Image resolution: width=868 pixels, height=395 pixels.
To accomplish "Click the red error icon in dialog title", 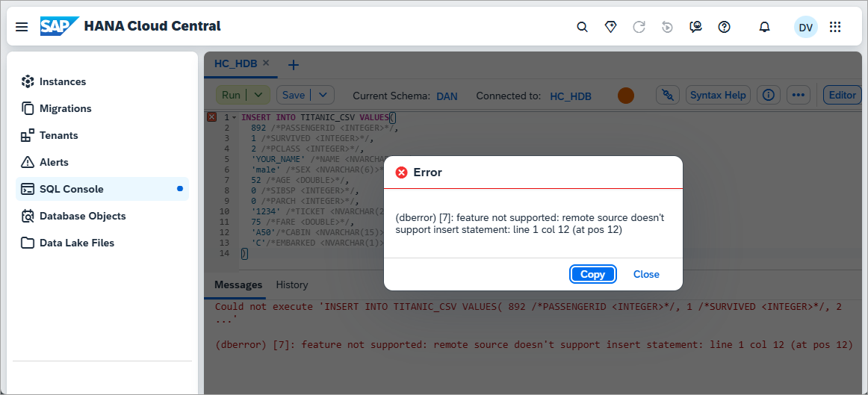I will (x=401, y=172).
